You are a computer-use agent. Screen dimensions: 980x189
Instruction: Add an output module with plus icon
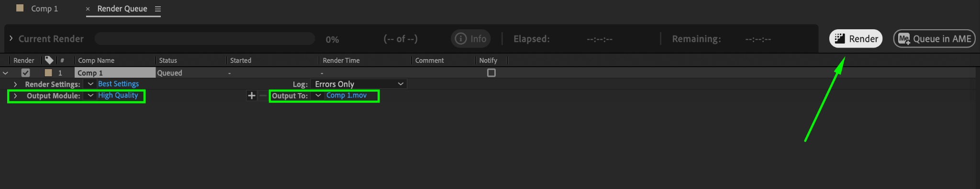[x=251, y=95]
